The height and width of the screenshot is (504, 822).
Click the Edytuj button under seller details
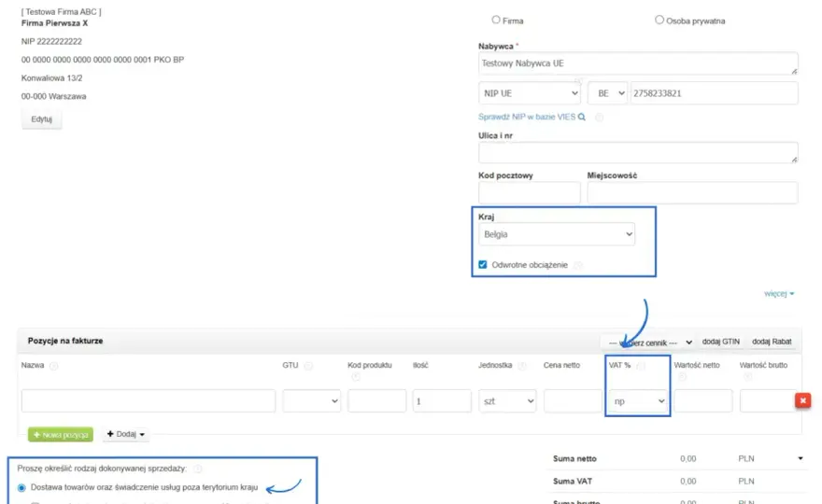[41, 119]
